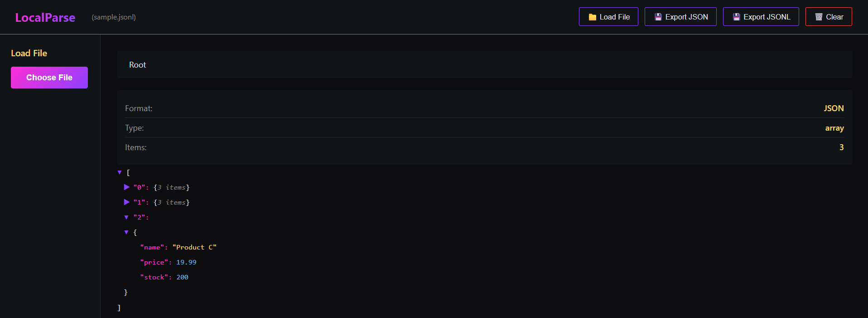Click the Export JSON button

pos(680,16)
